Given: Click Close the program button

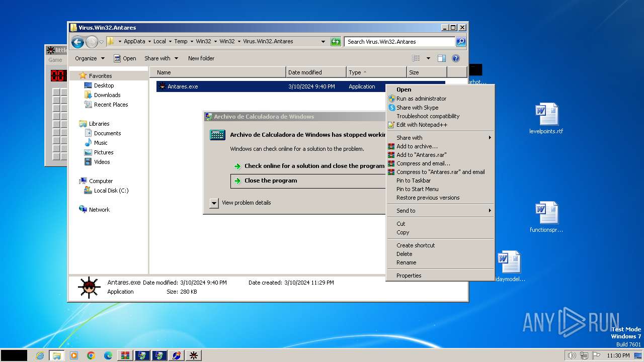Looking at the screenshot, I should (308, 181).
